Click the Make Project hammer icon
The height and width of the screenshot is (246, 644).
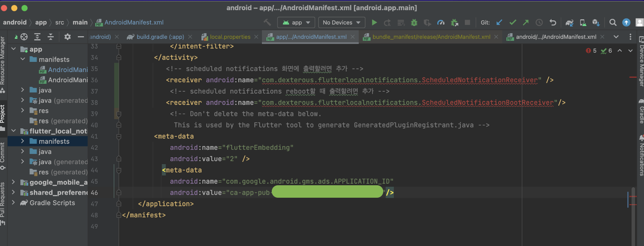(267, 23)
